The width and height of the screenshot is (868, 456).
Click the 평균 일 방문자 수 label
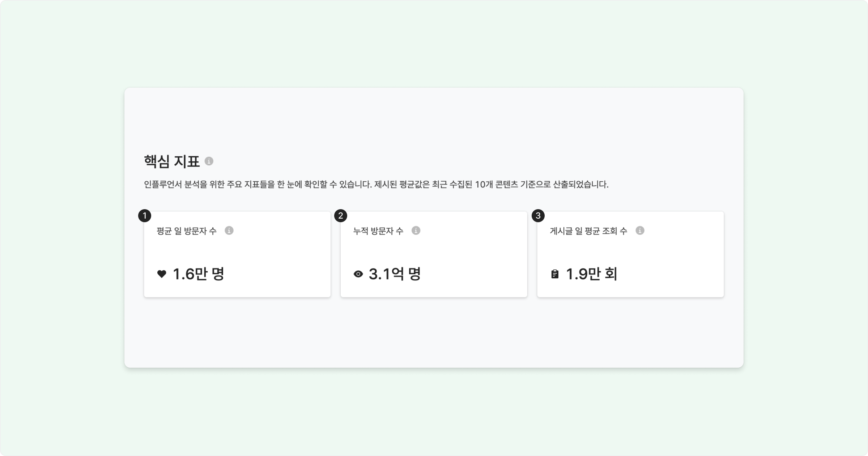pos(187,231)
